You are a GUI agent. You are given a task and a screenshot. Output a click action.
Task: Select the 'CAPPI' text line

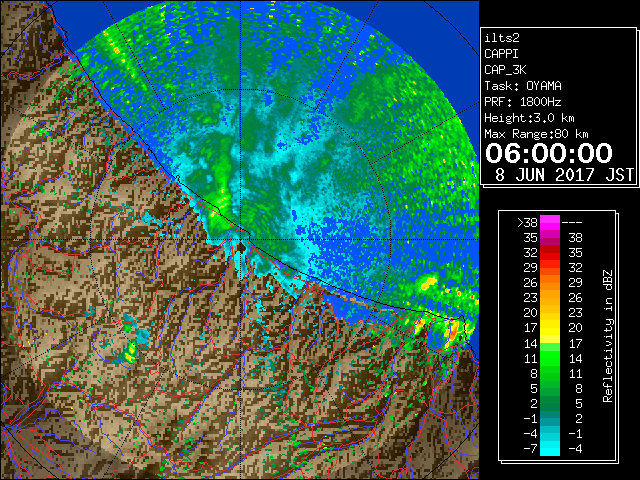501,54
